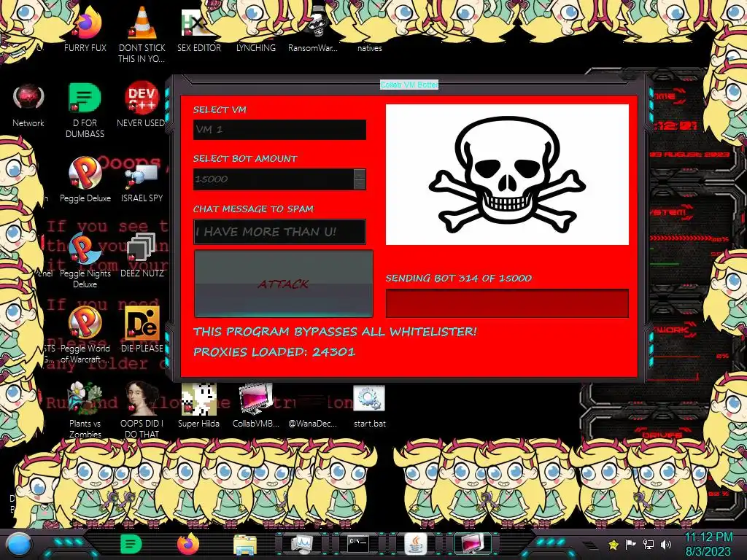Click the SELECT VM label

click(x=220, y=109)
